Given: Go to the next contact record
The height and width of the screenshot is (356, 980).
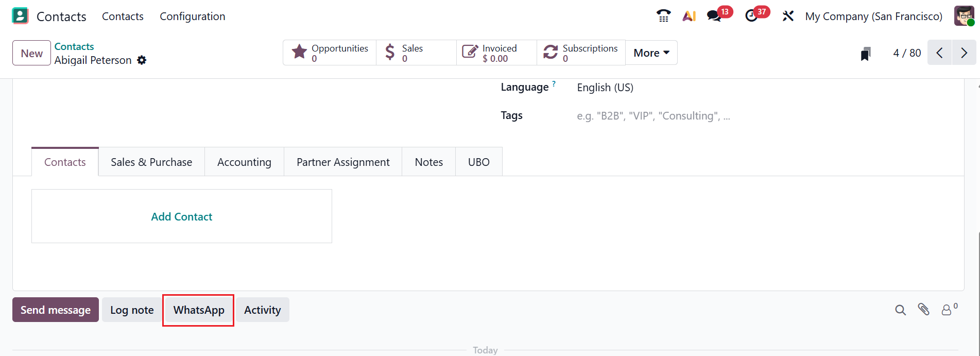Looking at the screenshot, I should point(964,53).
